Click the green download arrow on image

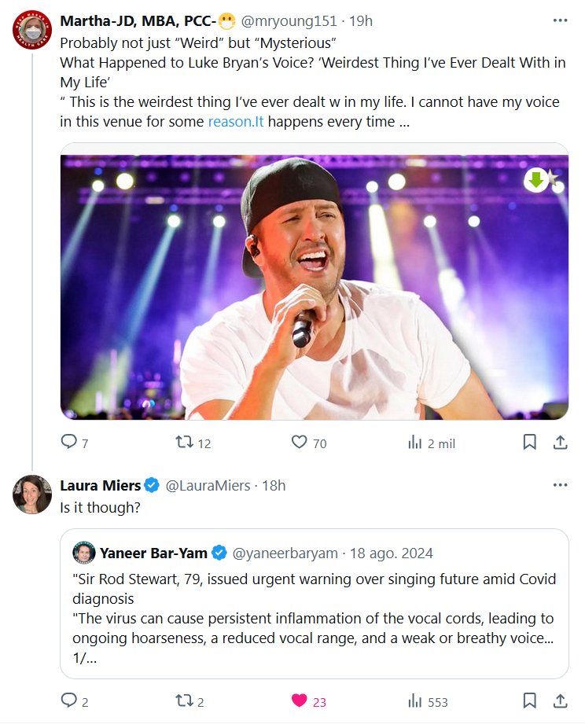(x=536, y=180)
